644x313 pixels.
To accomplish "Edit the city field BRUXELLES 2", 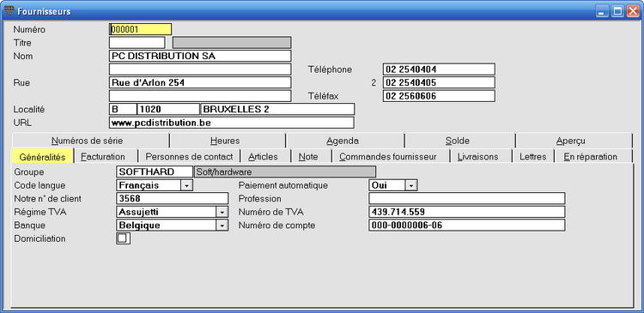I will pos(277,109).
